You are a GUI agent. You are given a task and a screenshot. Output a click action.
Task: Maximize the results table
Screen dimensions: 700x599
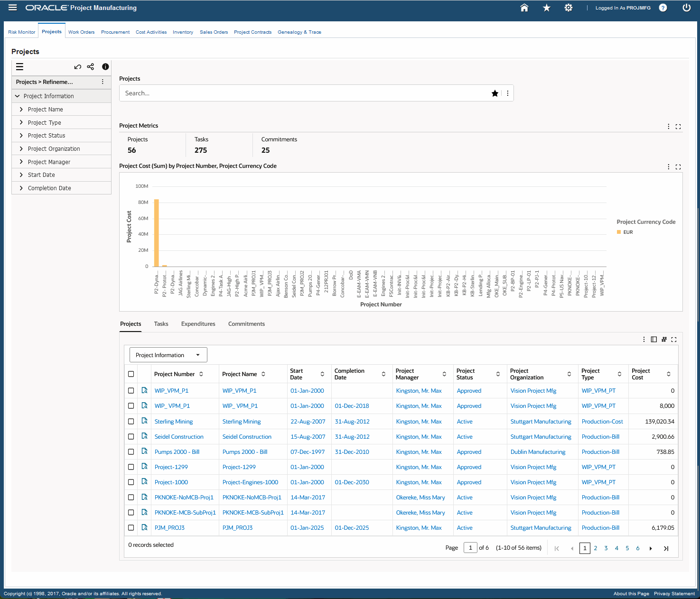[674, 340]
